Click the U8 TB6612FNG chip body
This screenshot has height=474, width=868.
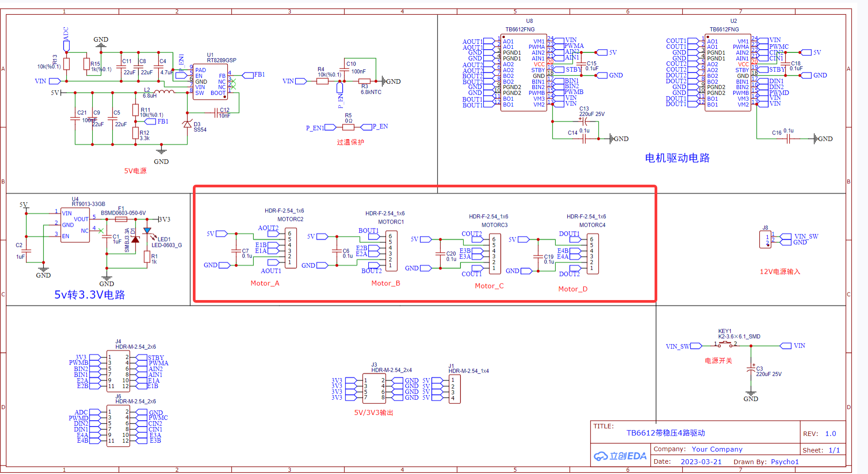523,72
